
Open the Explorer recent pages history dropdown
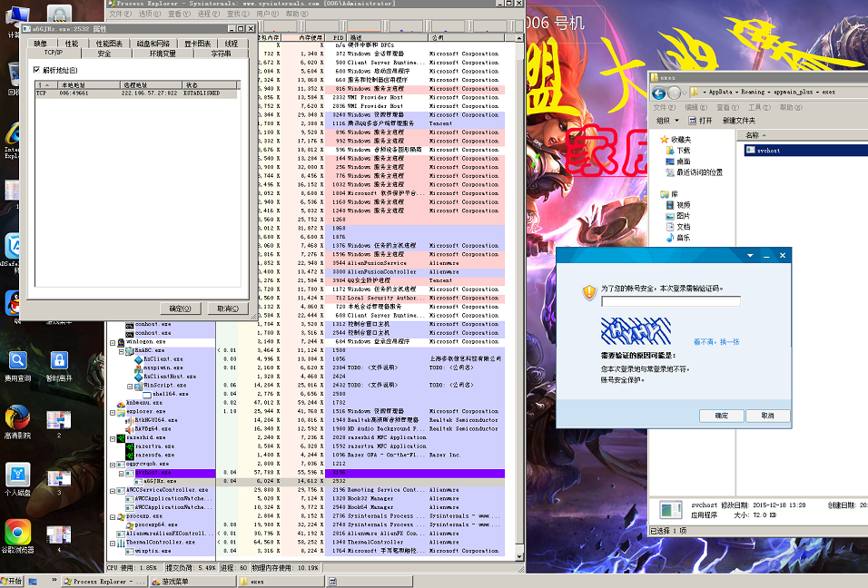686,93
